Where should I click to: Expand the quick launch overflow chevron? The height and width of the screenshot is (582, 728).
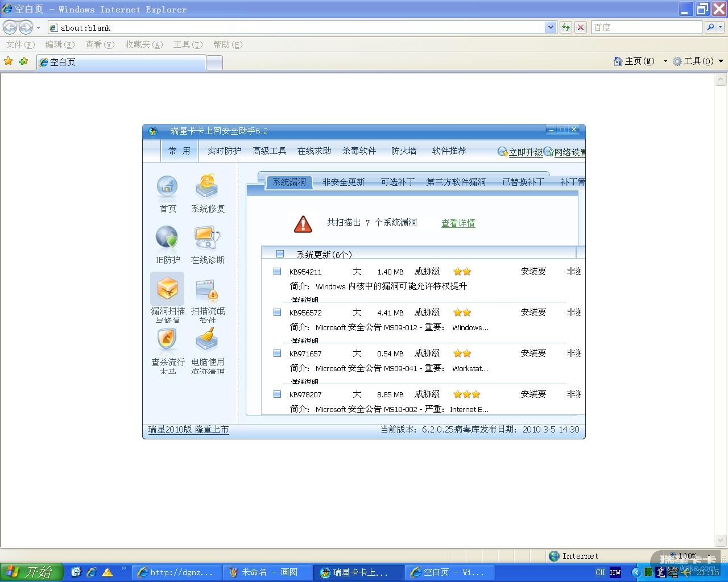pyautogui.click(x=123, y=569)
